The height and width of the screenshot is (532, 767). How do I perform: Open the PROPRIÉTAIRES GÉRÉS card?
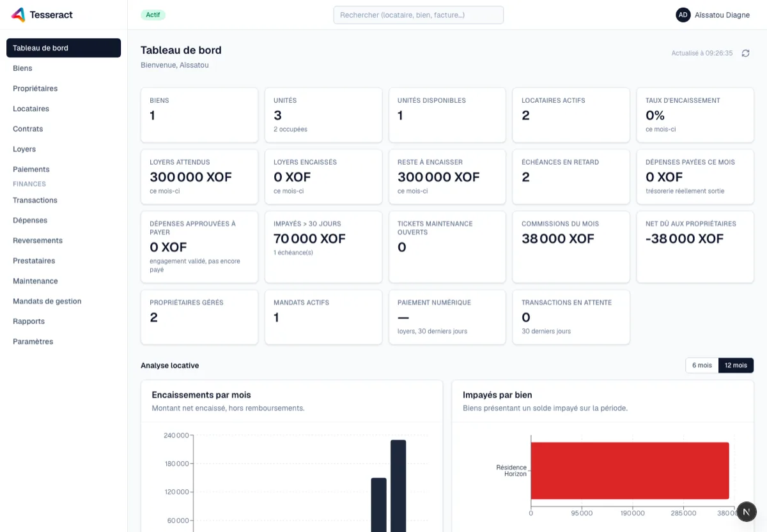tap(199, 317)
